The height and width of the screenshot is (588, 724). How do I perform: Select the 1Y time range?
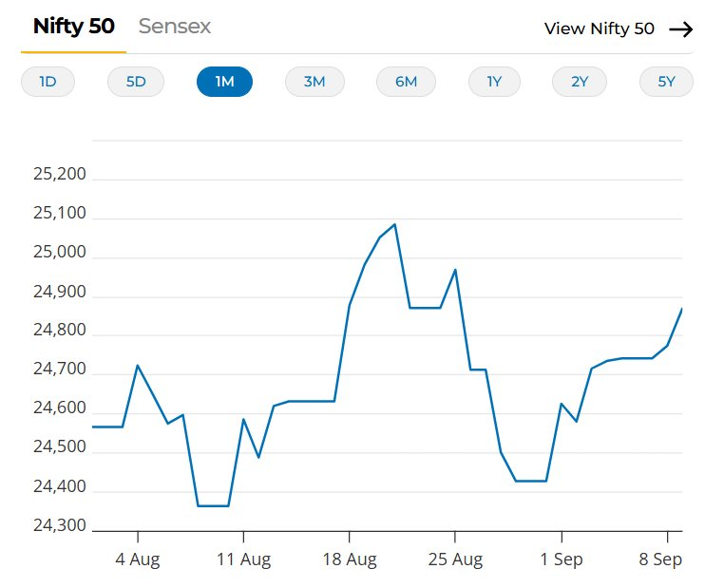click(494, 82)
